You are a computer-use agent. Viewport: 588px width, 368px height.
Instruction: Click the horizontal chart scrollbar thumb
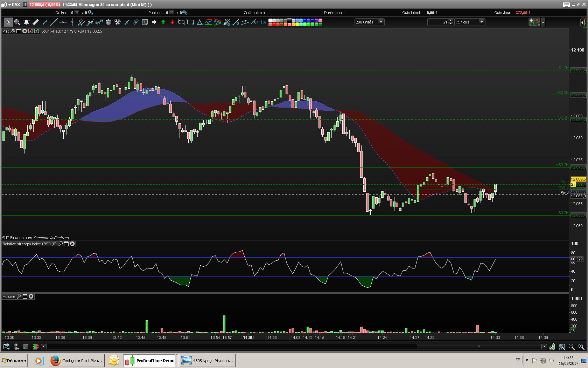point(479,347)
